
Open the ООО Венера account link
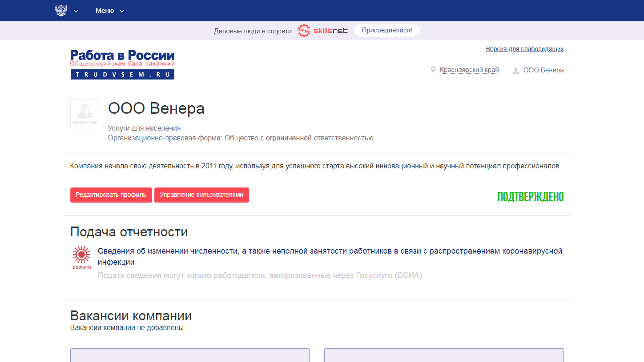pyautogui.click(x=543, y=70)
